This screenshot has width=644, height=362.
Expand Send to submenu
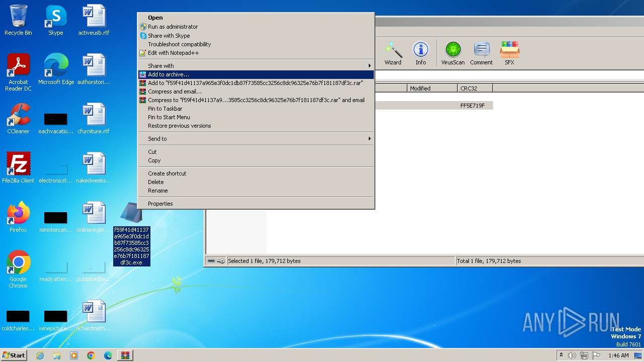point(256,139)
